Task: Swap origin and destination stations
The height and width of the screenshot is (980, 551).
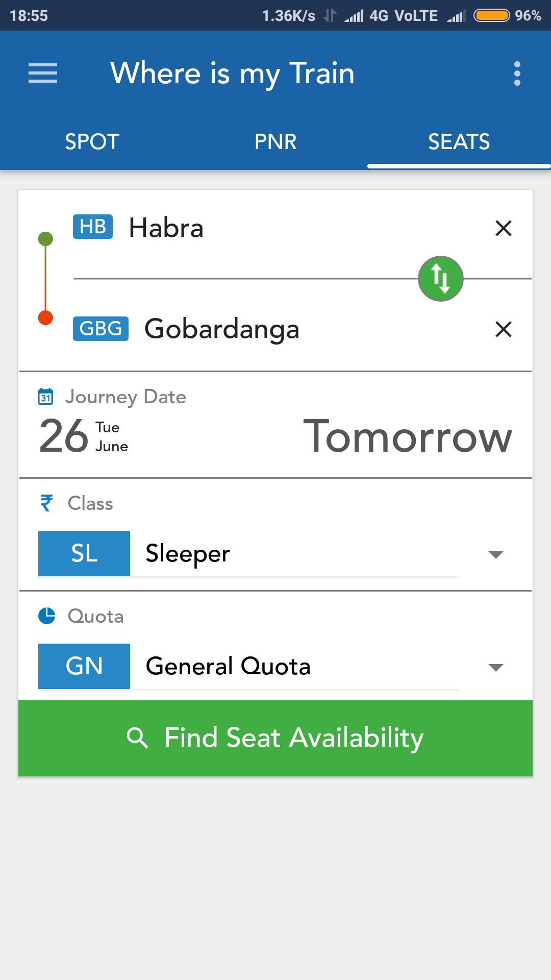Action: pos(440,279)
